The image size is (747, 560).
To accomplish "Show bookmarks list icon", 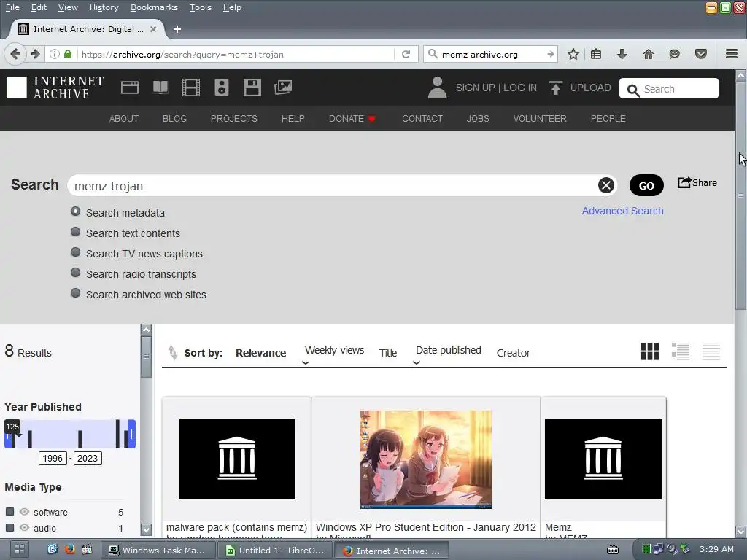I will pos(596,54).
